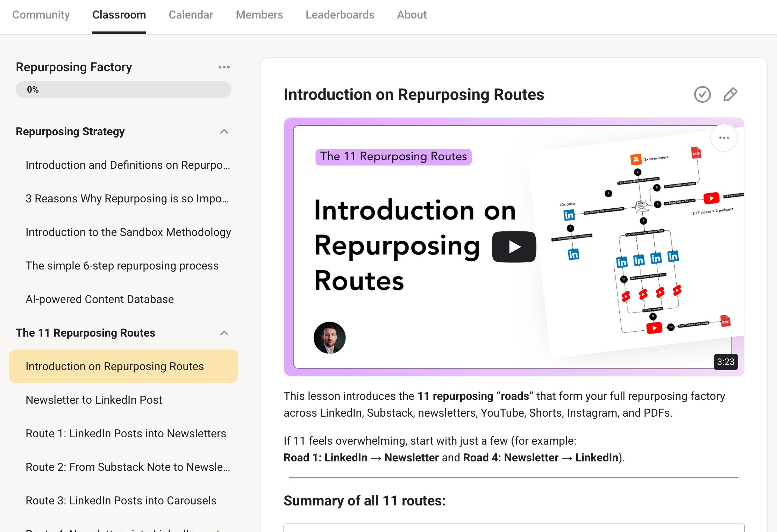Open the Leaderboards tab
Screen dimensions: 777x532
click(x=340, y=15)
